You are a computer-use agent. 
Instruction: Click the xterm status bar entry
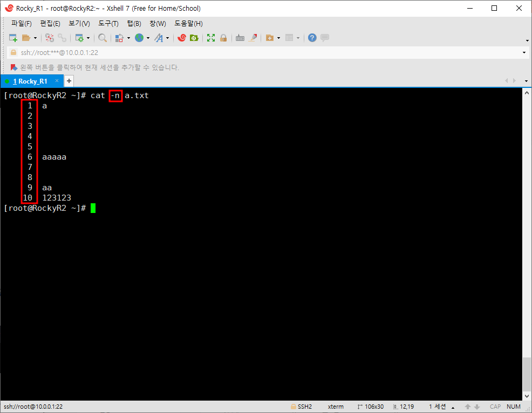(336, 407)
